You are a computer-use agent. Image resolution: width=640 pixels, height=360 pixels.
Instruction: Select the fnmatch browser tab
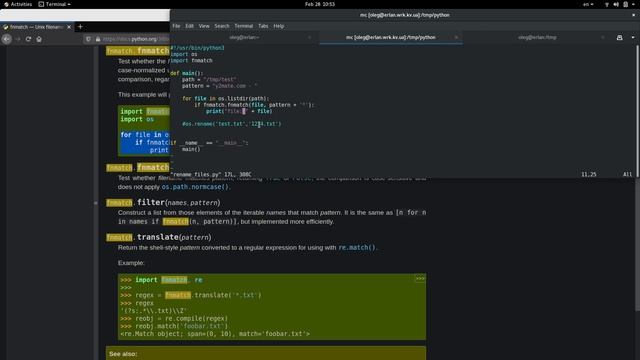(36, 27)
